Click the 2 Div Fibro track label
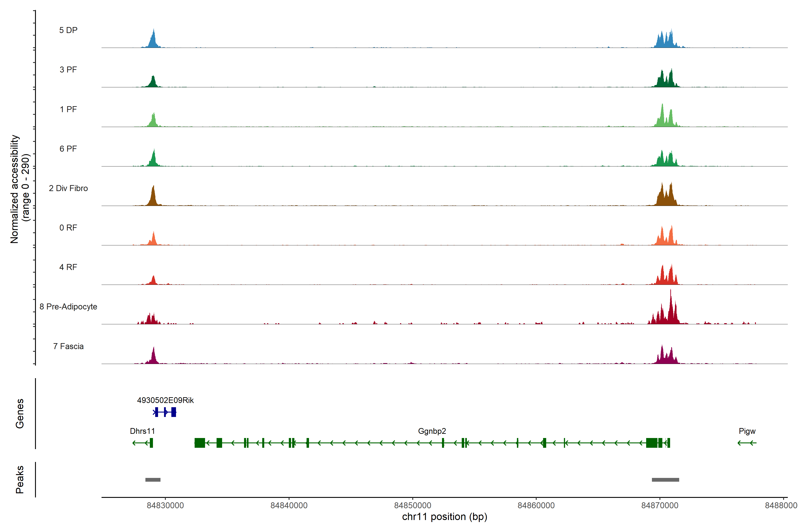The width and height of the screenshot is (798, 532). point(68,188)
